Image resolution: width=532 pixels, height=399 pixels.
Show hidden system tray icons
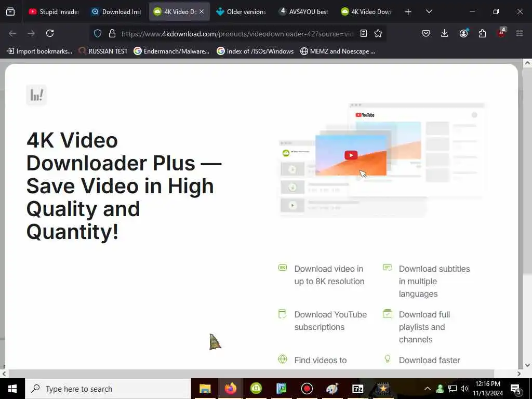(428, 389)
